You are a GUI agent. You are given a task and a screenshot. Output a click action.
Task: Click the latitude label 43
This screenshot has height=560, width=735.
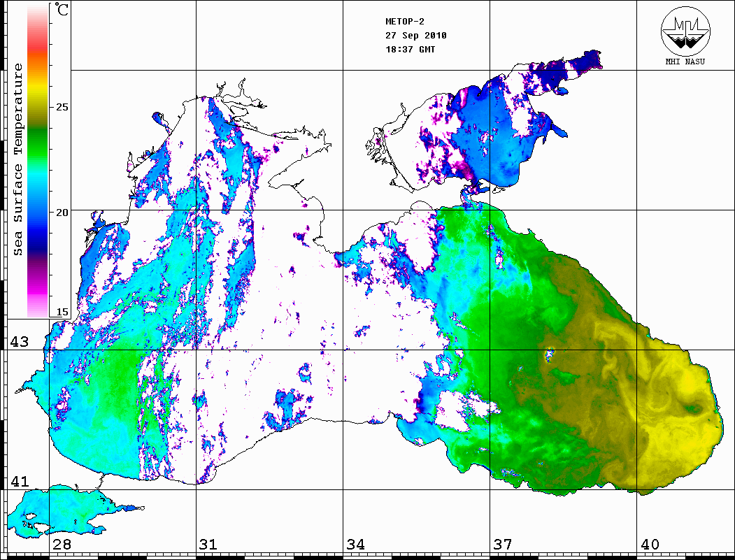point(20,342)
